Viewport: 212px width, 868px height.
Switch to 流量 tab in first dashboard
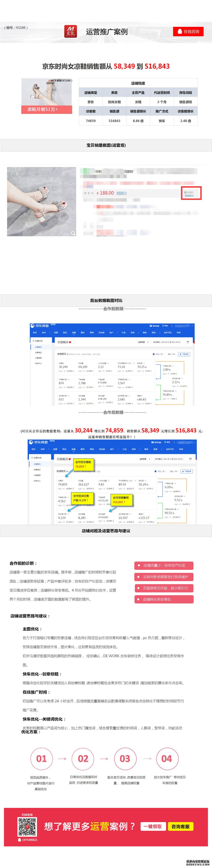coord(56,333)
